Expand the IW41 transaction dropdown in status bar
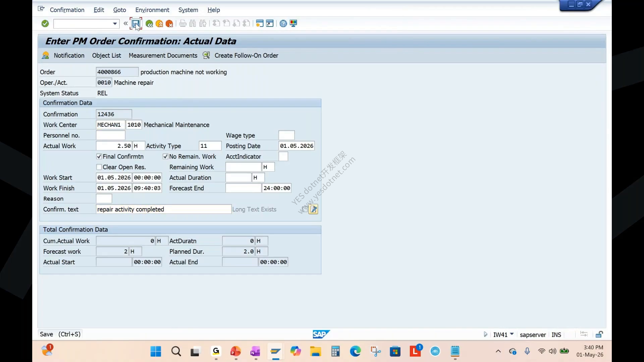This screenshot has width=644, height=362. point(512,334)
